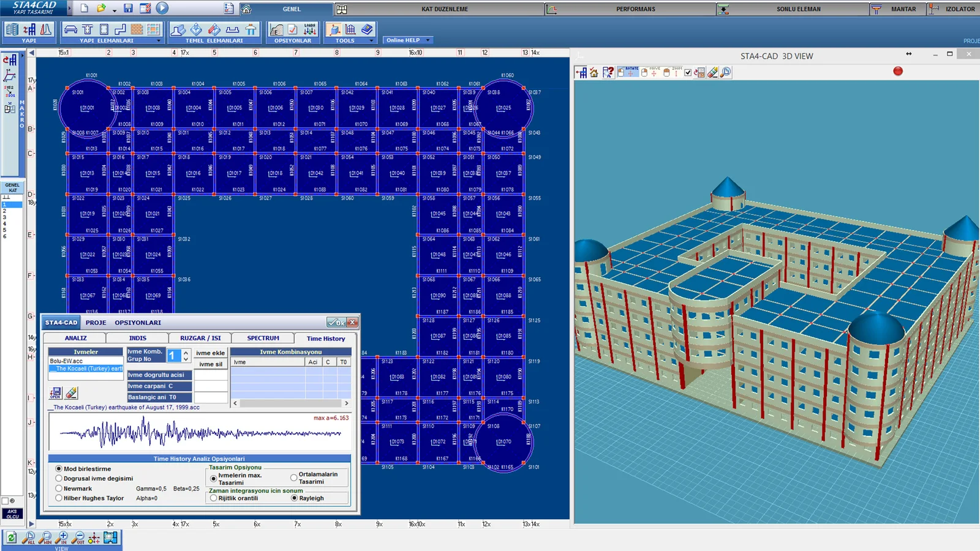Click the PROJE menu in dialog header
Screen dimensions: 980x551
pyautogui.click(x=96, y=323)
